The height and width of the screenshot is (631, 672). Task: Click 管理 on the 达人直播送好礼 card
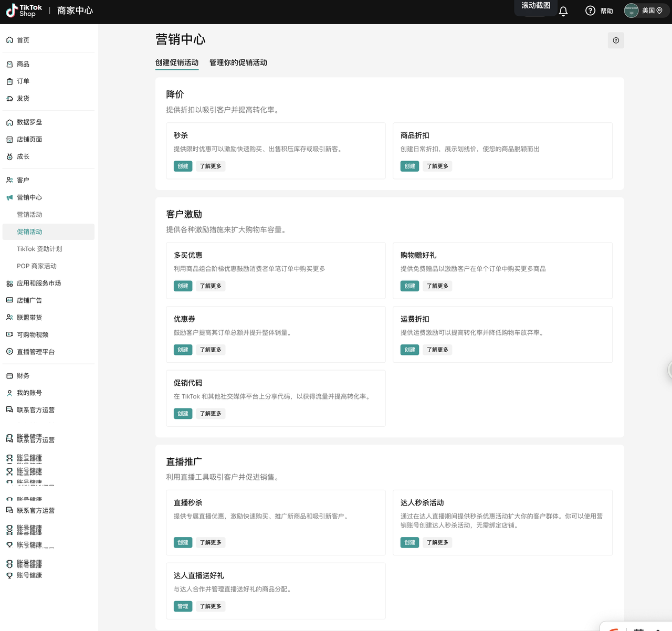click(x=183, y=606)
